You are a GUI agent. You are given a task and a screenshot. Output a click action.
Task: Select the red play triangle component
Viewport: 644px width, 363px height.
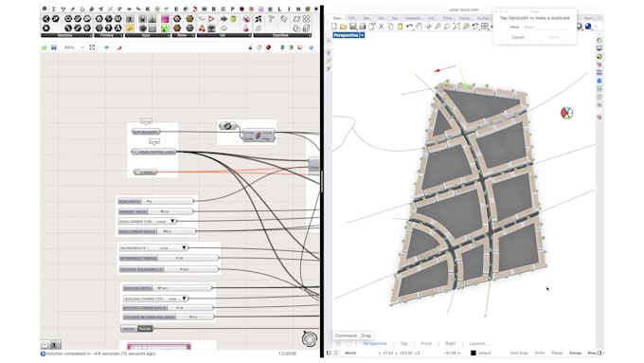tap(211, 19)
